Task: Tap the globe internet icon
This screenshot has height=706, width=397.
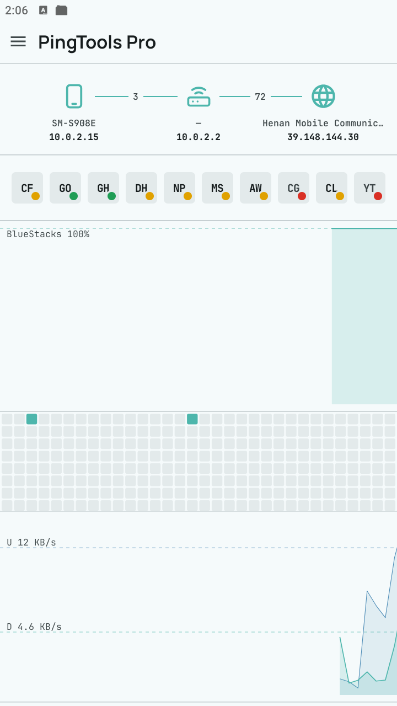Action: pos(323,96)
